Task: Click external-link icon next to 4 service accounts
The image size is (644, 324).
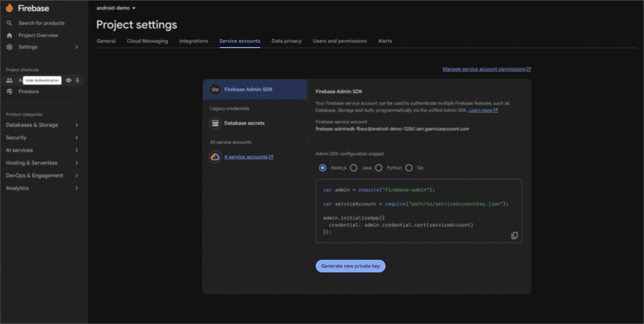Action: (271, 157)
